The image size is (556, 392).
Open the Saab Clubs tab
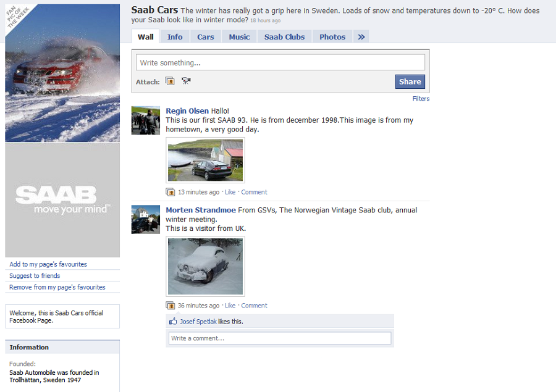point(284,37)
